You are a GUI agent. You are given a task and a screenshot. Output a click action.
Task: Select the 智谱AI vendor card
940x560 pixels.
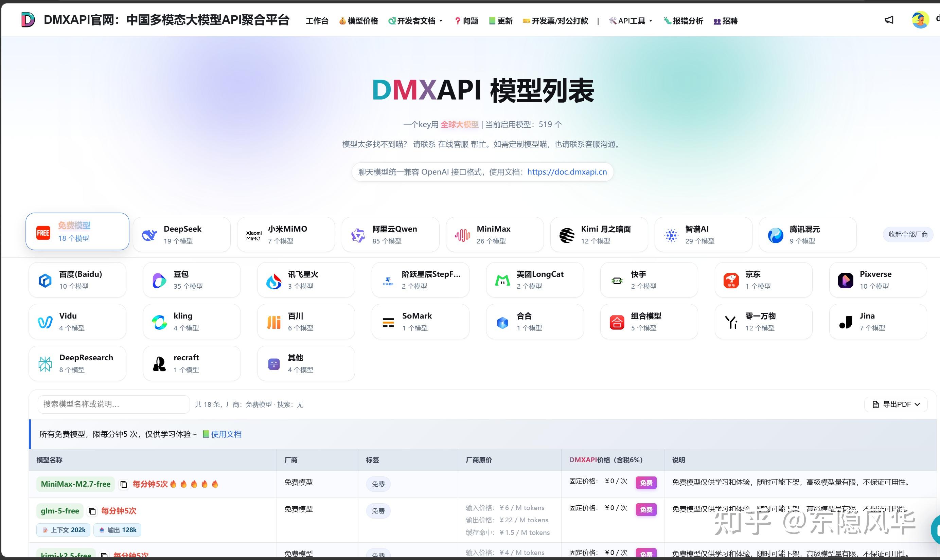[x=703, y=234]
